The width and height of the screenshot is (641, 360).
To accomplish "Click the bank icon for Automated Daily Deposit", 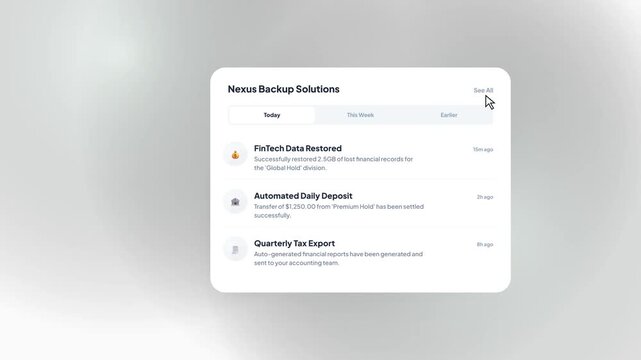I will [235, 202].
